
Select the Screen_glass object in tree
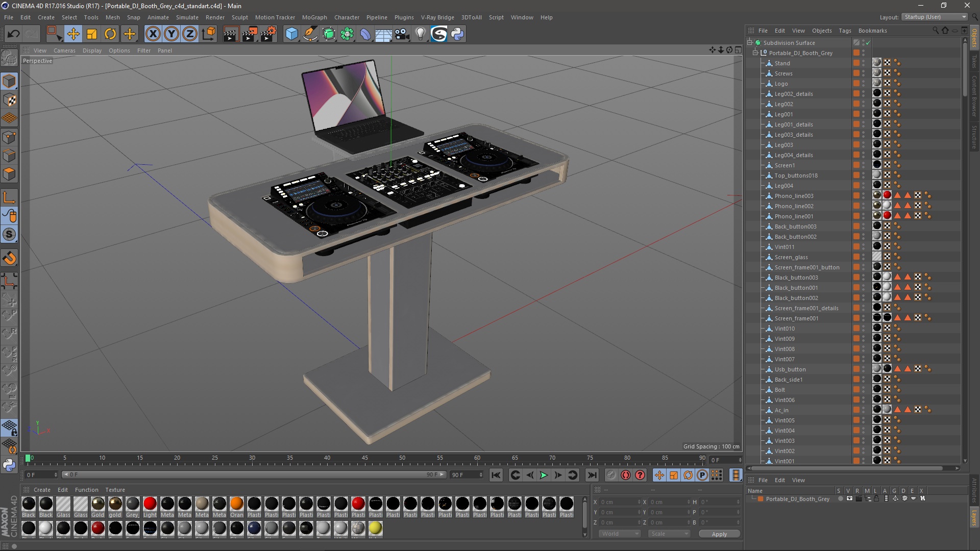point(791,257)
